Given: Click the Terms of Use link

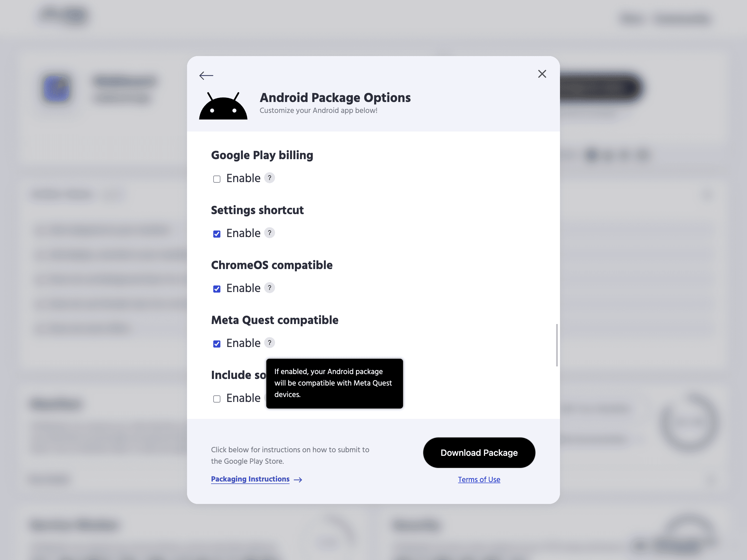Looking at the screenshot, I should click(x=479, y=479).
